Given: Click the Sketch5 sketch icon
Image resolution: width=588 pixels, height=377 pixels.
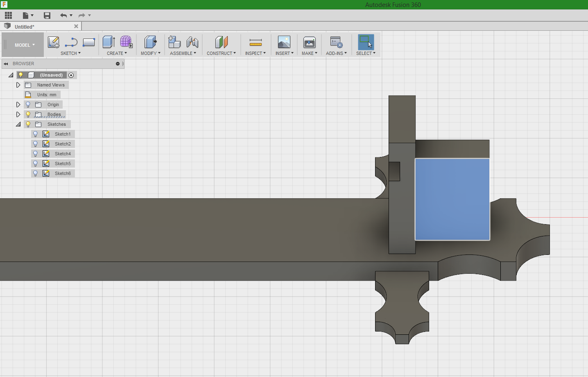Looking at the screenshot, I should coord(46,164).
